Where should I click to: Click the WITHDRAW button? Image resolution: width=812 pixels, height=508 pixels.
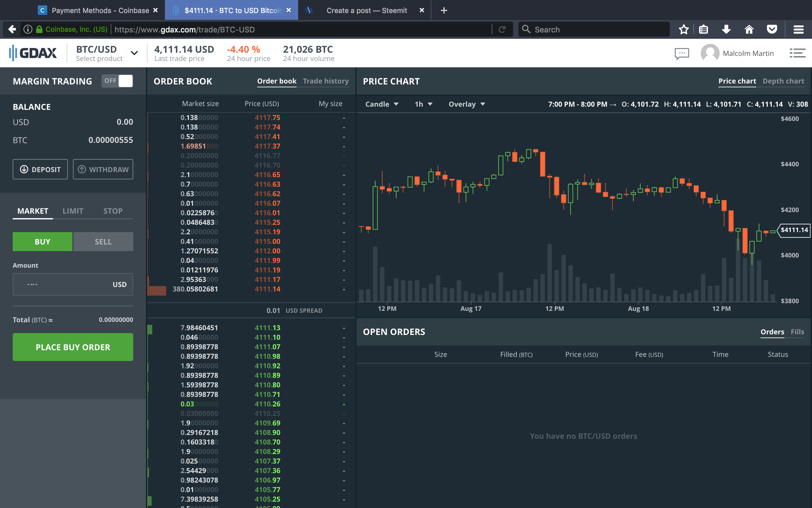(x=103, y=169)
